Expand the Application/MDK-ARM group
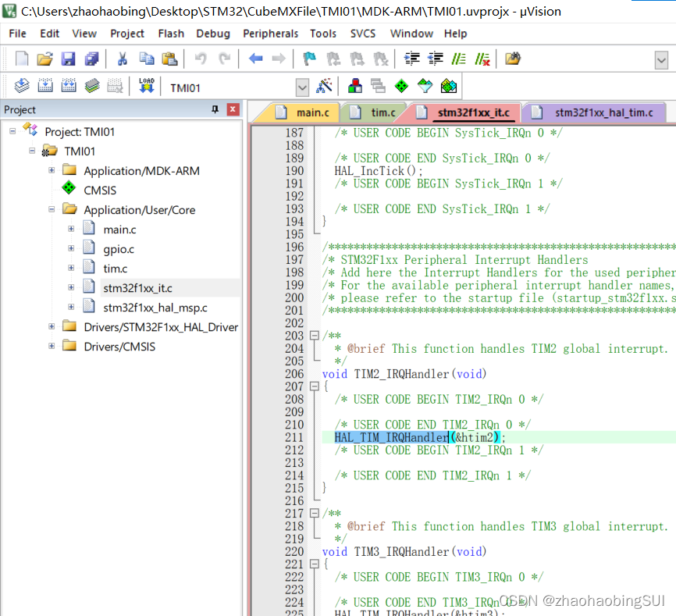This screenshot has height=616, width=676. (52, 170)
